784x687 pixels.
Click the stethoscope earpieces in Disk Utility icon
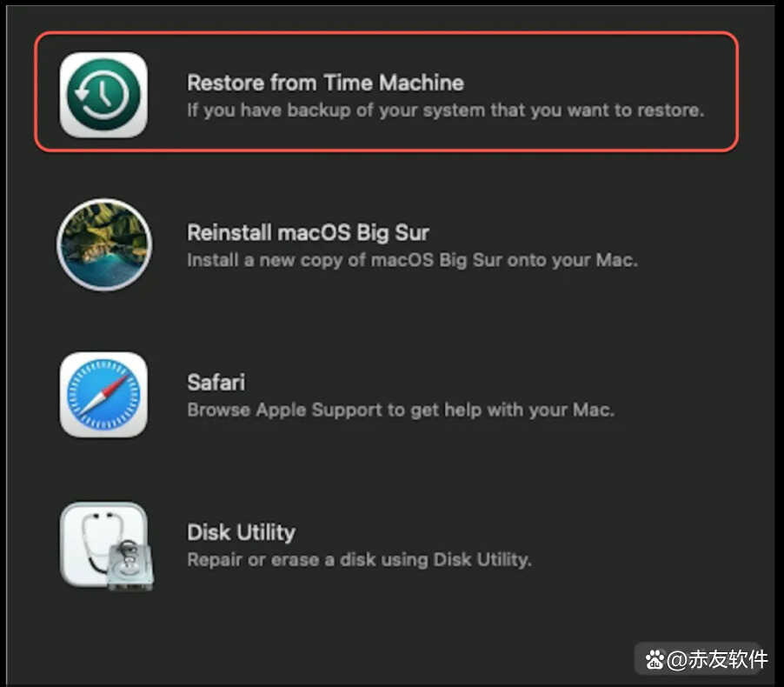tap(102, 516)
